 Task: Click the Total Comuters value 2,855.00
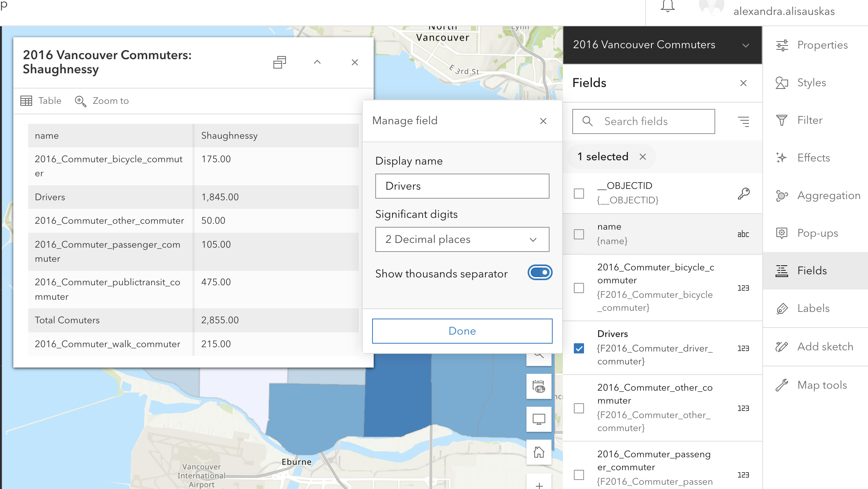(x=220, y=320)
